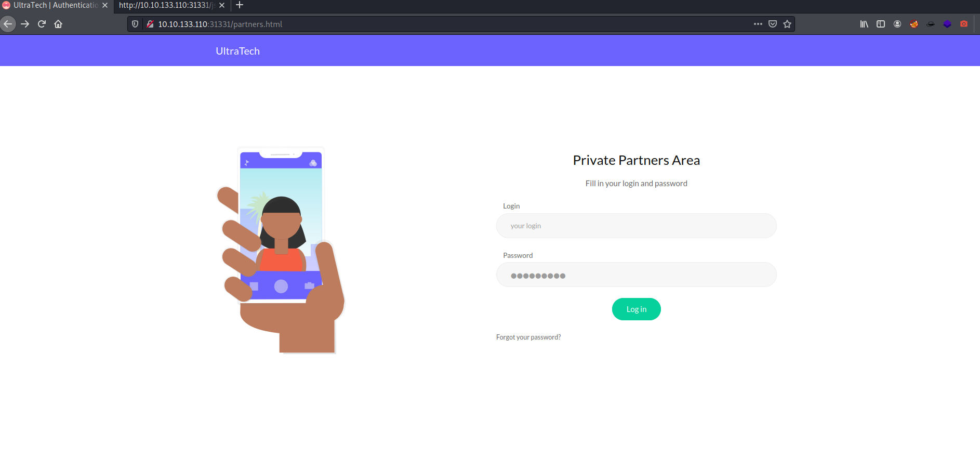Open the page actions three-dots menu

point(758,24)
